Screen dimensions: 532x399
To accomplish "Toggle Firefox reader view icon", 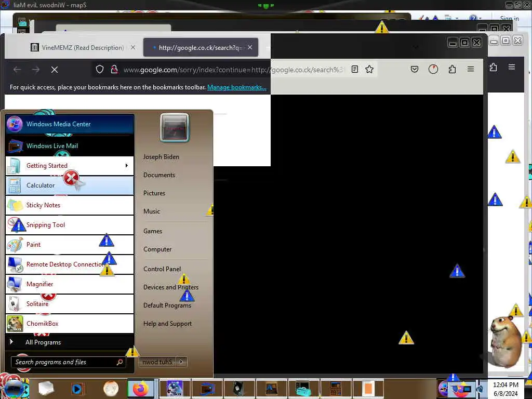I will pos(354,69).
